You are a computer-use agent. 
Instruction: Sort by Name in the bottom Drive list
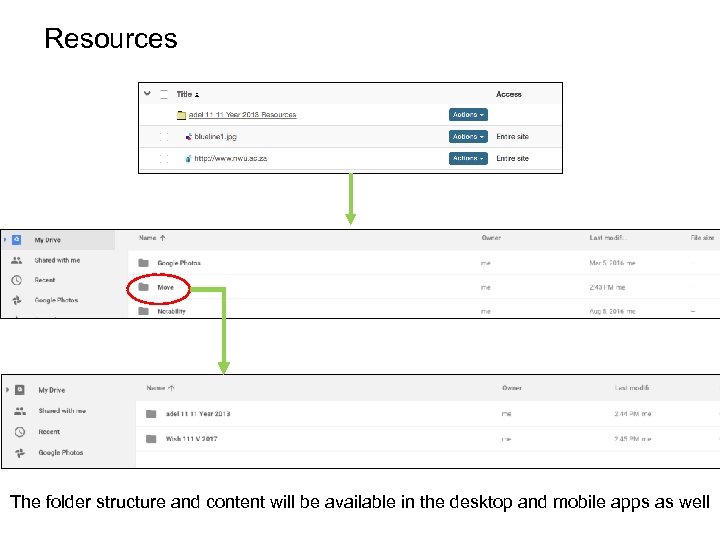point(160,388)
